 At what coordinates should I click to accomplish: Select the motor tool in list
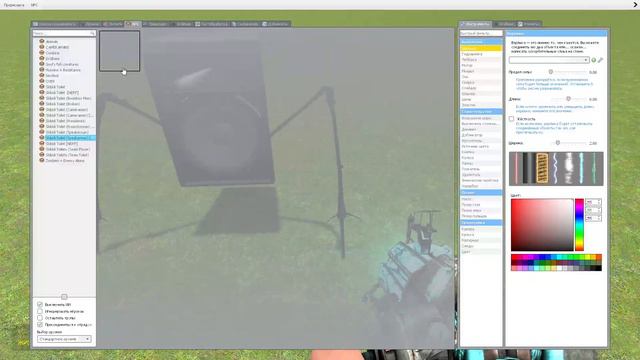tap(481, 65)
